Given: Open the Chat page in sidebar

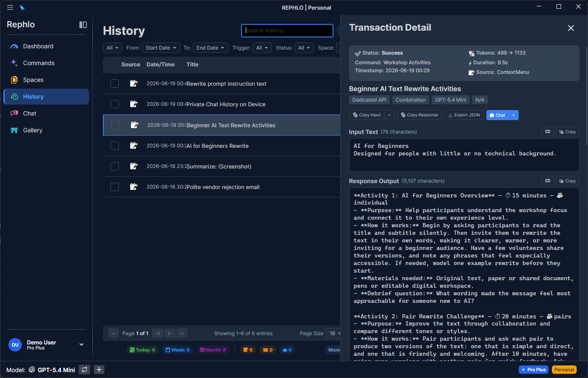Looking at the screenshot, I should (46, 113).
